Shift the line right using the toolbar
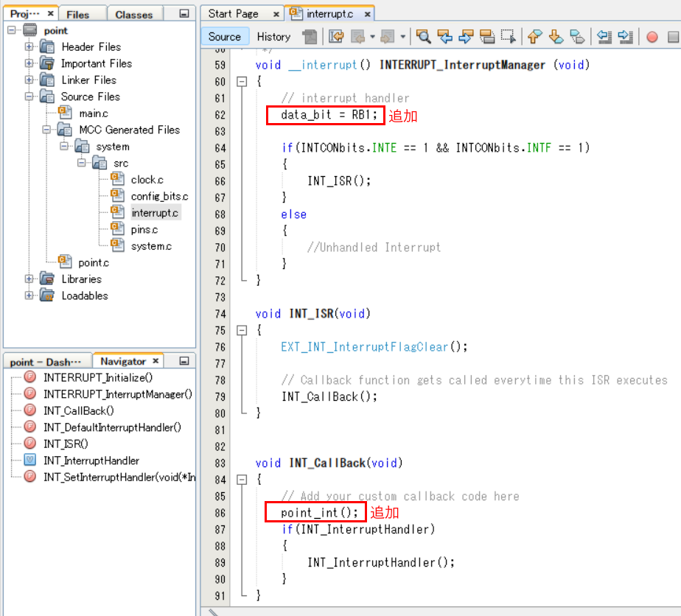 (626, 37)
